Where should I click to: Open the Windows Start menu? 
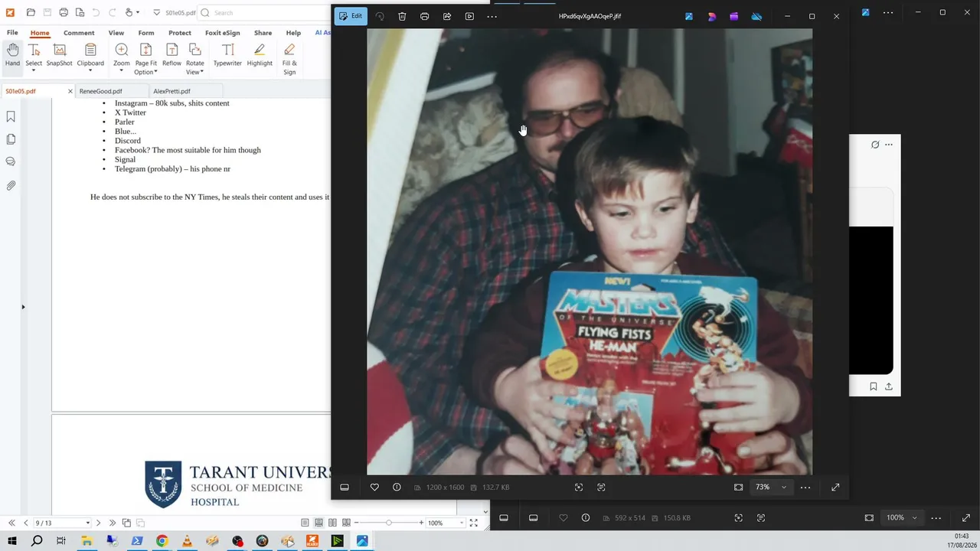click(13, 541)
